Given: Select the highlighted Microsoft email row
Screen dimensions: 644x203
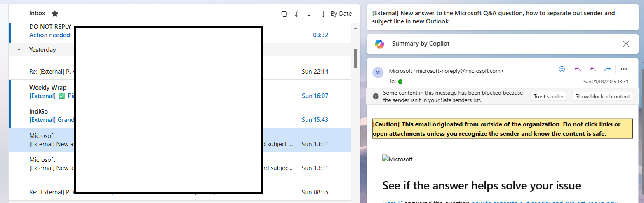Looking at the screenshot, I should pos(180,140).
